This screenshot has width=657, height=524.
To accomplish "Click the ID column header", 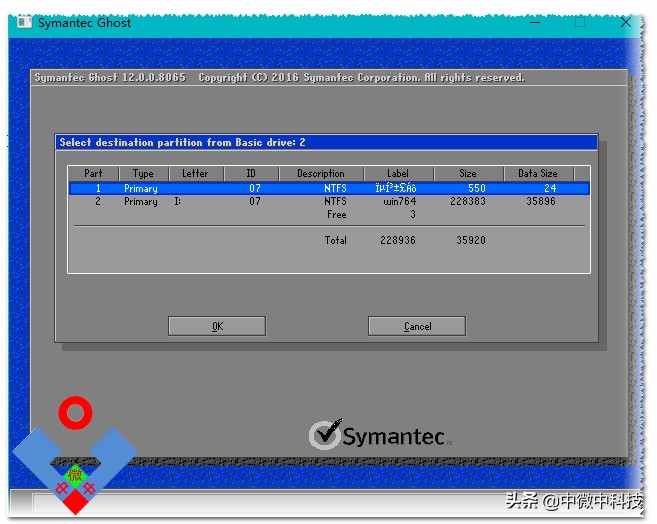I will (x=254, y=173).
